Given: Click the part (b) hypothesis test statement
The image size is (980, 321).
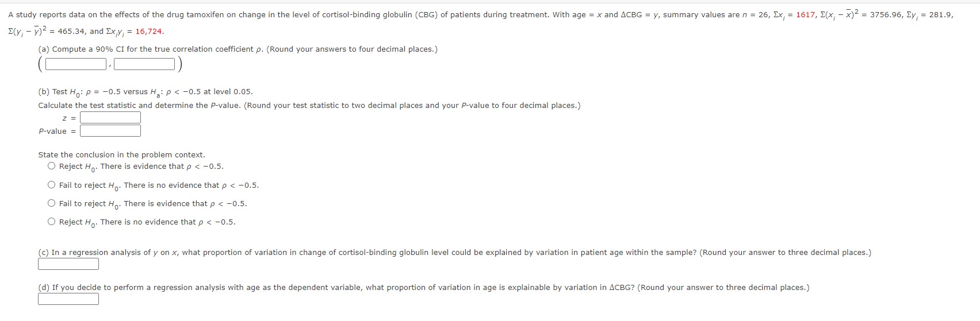Looking at the screenshot, I should point(146,92).
